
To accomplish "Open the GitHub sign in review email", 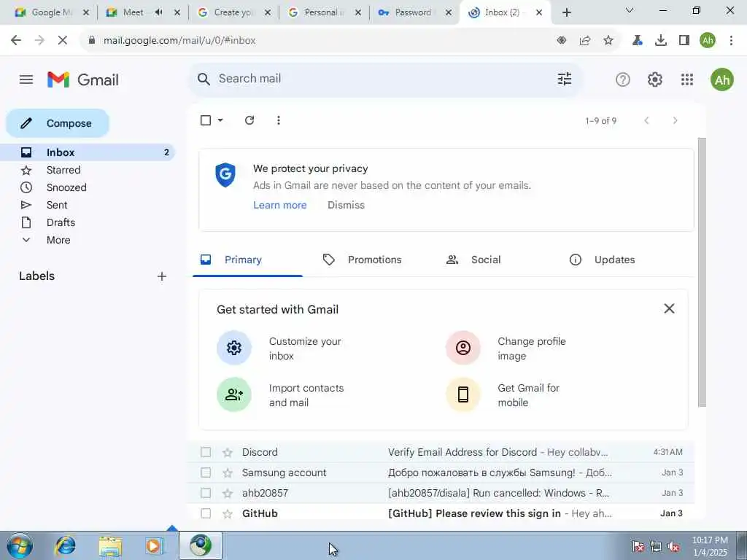I will [x=441, y=513].
